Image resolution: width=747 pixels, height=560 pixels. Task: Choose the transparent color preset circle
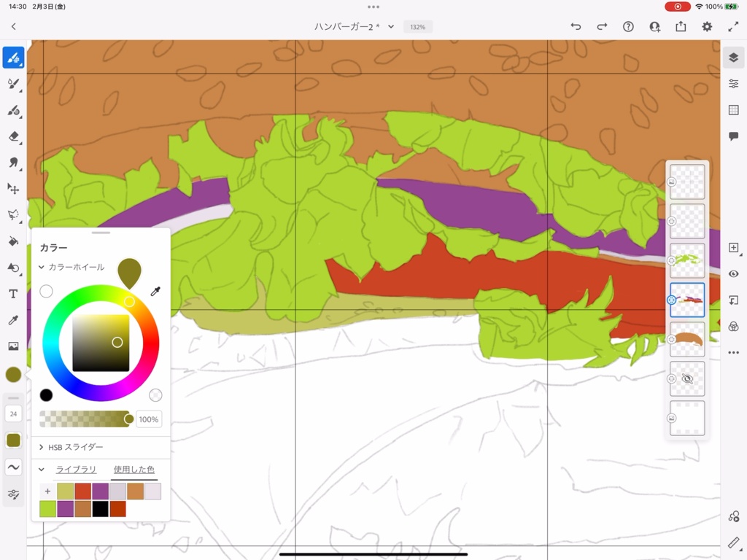155,395
